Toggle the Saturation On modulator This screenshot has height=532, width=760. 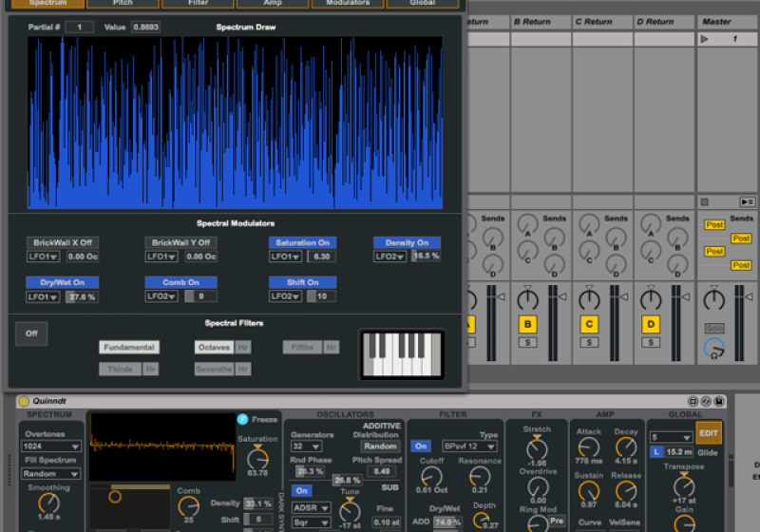click(x=302, y=242)
